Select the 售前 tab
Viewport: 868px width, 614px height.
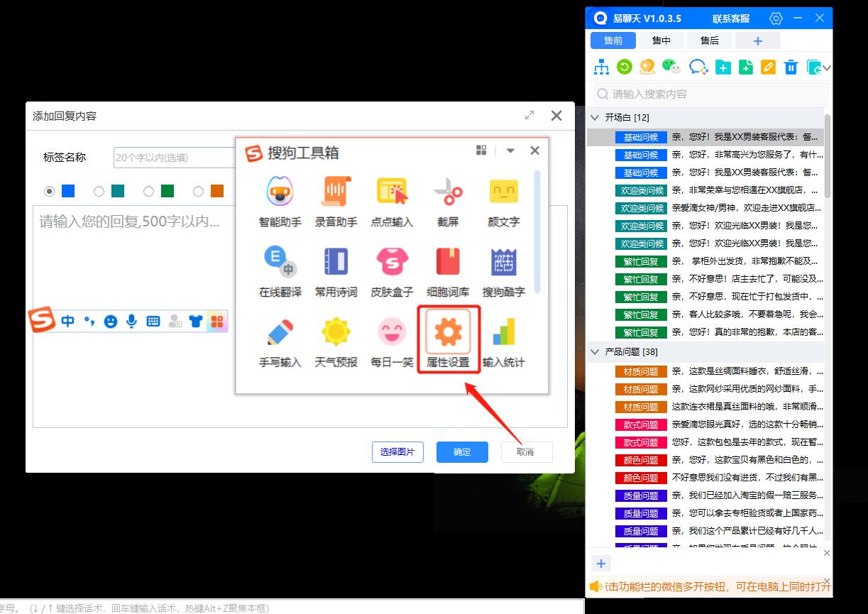pyautogui.click(x=613, y=40)
